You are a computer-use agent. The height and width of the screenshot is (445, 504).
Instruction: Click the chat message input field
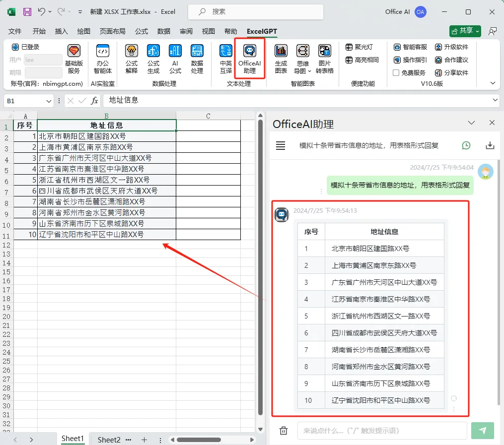tap(382, 431)
